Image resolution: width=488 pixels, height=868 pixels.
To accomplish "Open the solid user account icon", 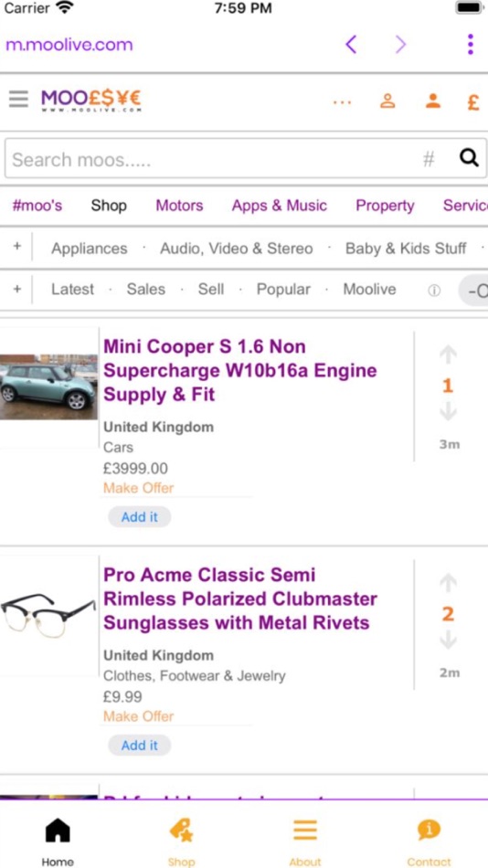I will click(x=432, y=101).
